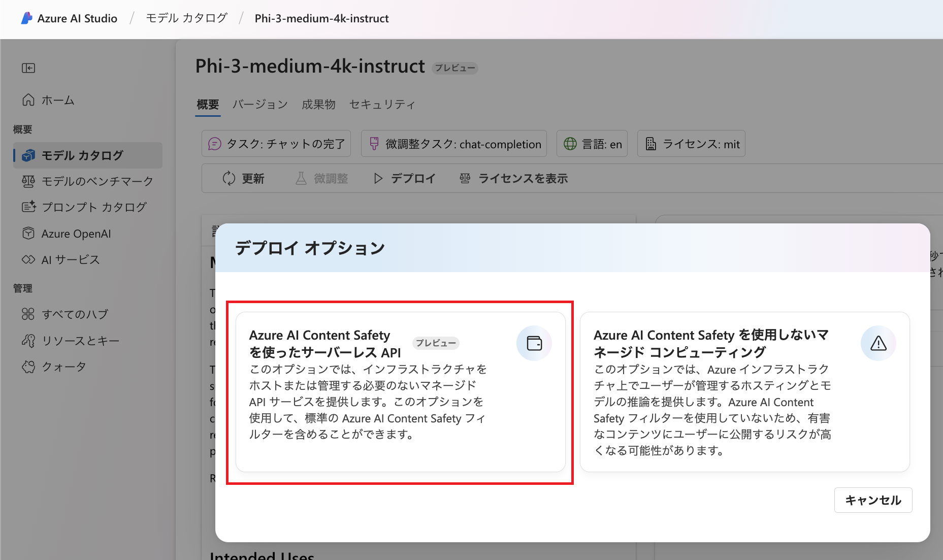Select the wallet icon on the serverless API card

(x=534, y=343)
